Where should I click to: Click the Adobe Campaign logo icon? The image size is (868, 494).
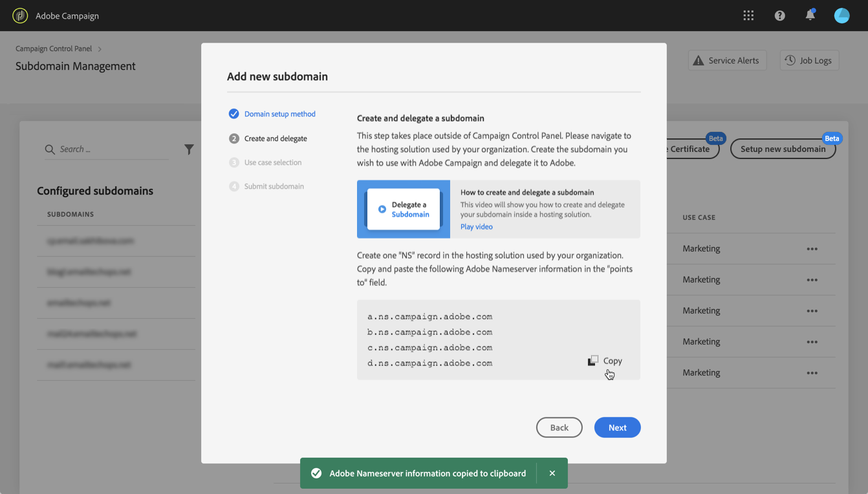click(x=20, y=16)
